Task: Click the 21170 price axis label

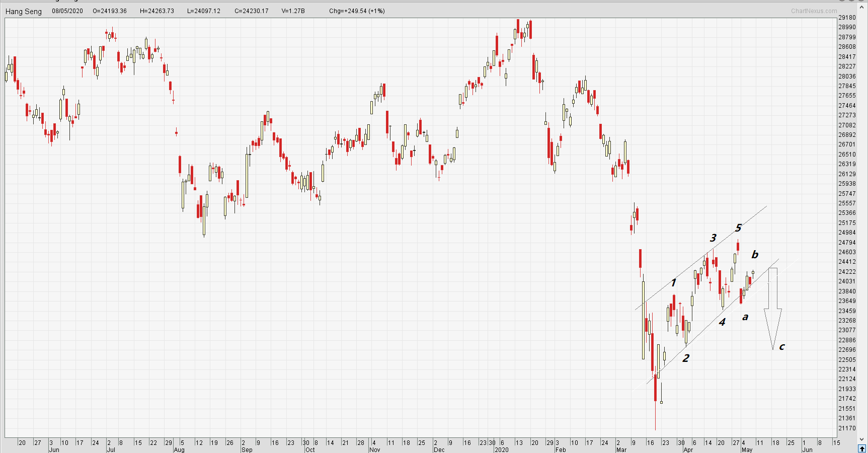Action: click(x=847, y=428)
